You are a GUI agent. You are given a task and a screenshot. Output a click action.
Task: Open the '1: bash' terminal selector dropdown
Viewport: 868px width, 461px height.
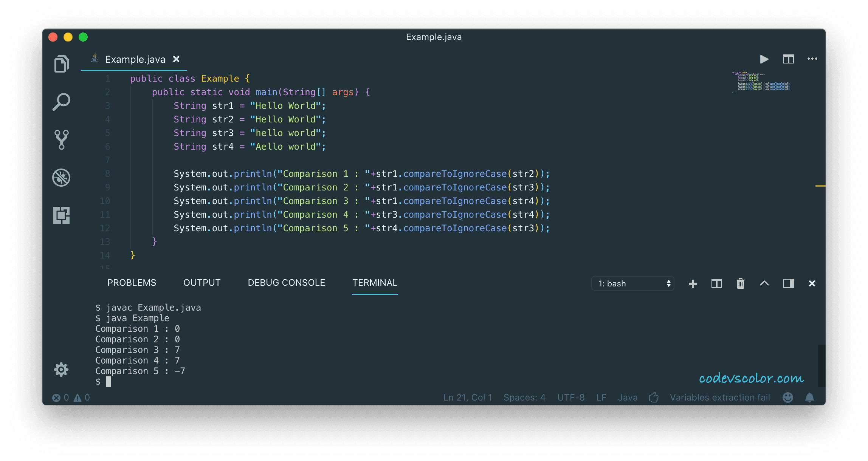[633, 283]
